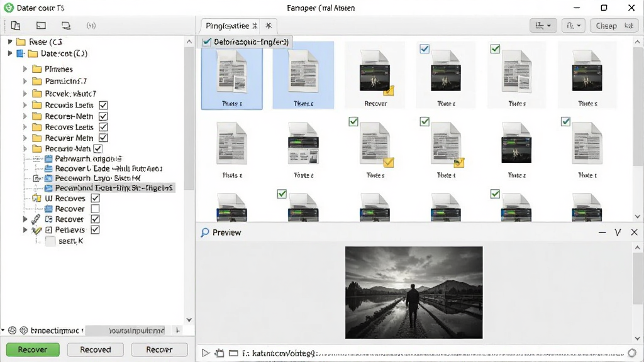This screenshot has width=644, height=362.
Task: Click the monitor icon in the left toolbar
Action: click(65, 25)
